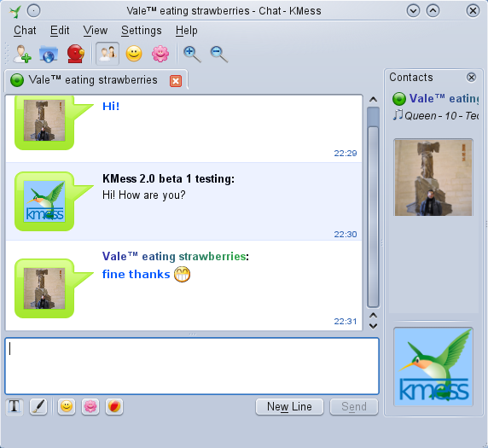
Task: Click the 'fine thanks' message text
Action: (136, 274)
